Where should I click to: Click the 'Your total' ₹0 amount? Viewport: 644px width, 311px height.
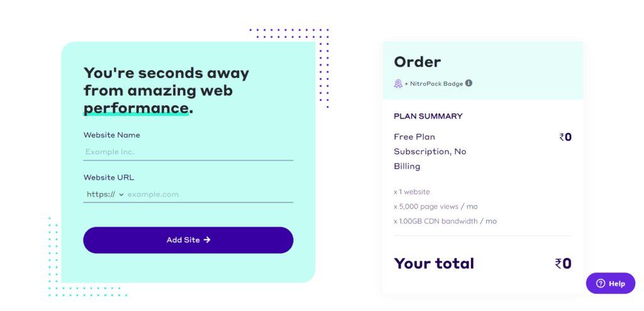click(x=563, y=264)
